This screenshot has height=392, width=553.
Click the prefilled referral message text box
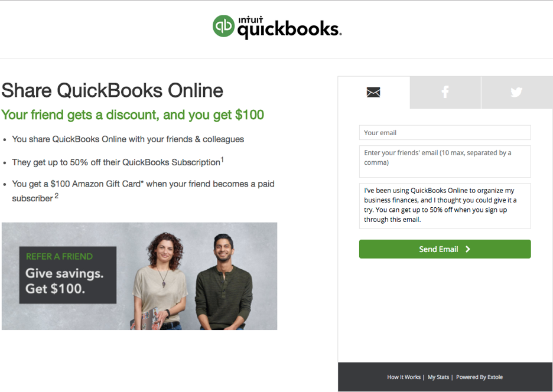[445, 206]
